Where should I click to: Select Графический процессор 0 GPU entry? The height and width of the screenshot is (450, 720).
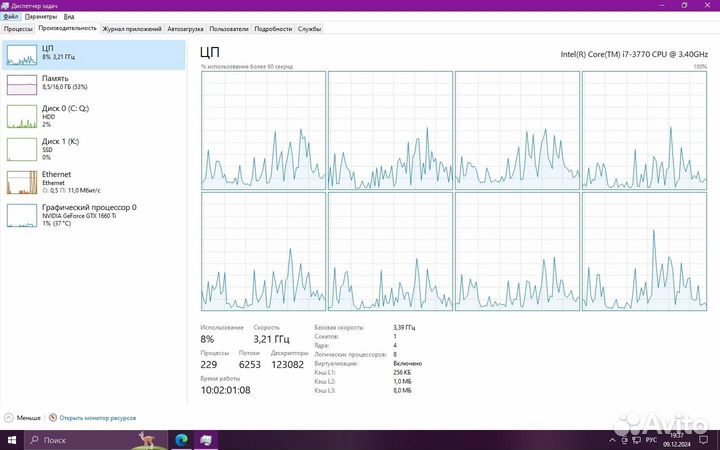coord(94,215)
